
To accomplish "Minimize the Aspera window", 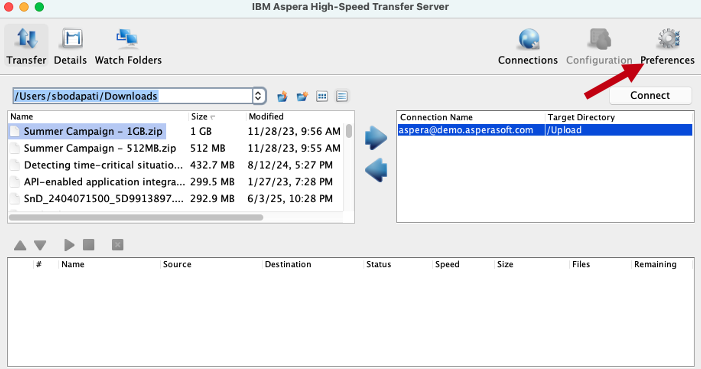I will (x=24, y=7).
